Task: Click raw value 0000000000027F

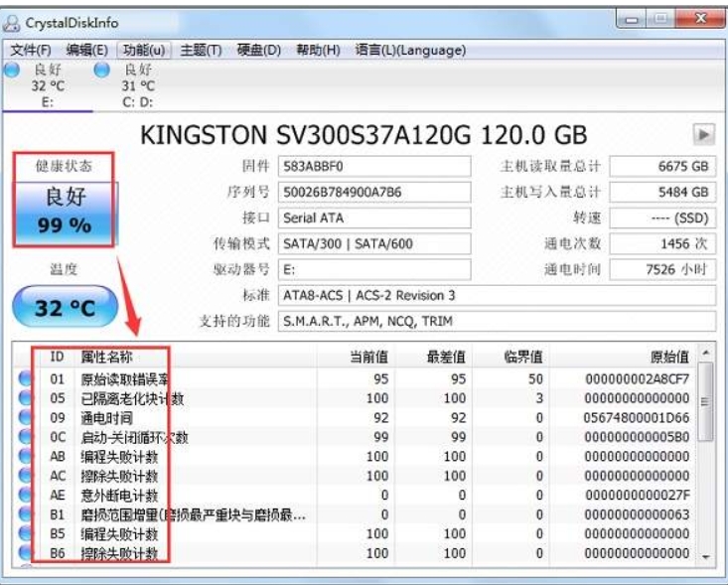Action: 637,495
